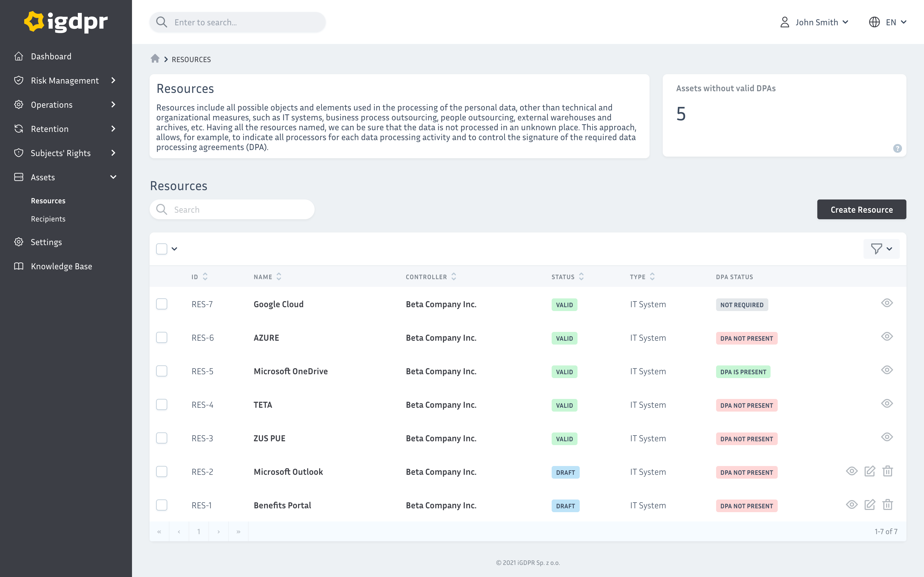
Task: Click the iGDPR logo
Action: point(66,22)
